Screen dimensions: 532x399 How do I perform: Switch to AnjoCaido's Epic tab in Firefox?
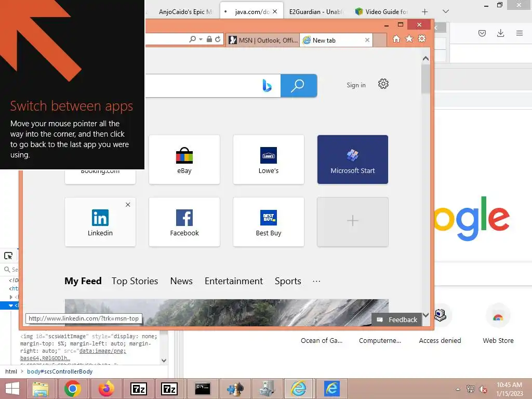[x=185, y=12]
